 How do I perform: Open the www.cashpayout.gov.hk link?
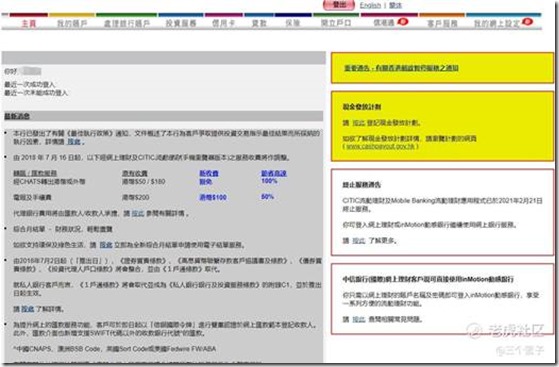pyautogui.click(x=381, y=146)
